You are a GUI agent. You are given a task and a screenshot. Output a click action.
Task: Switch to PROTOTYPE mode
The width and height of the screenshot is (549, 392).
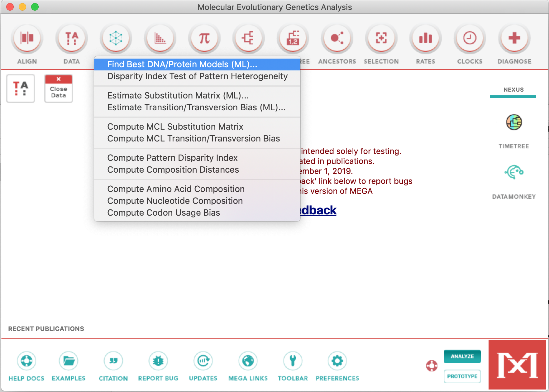tap(462, 376)
